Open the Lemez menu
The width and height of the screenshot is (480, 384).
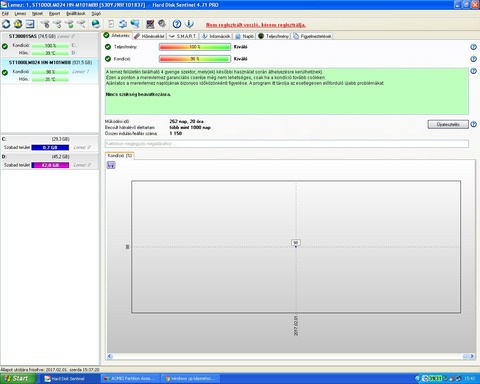click(x=20, y=13)
